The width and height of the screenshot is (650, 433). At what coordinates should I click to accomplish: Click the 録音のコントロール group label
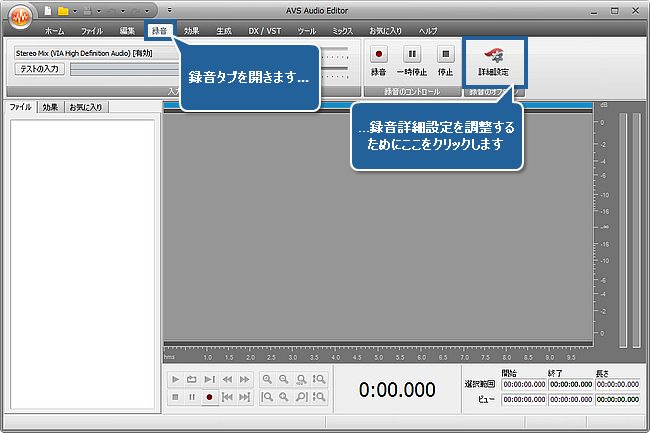[x=412, y=92]
